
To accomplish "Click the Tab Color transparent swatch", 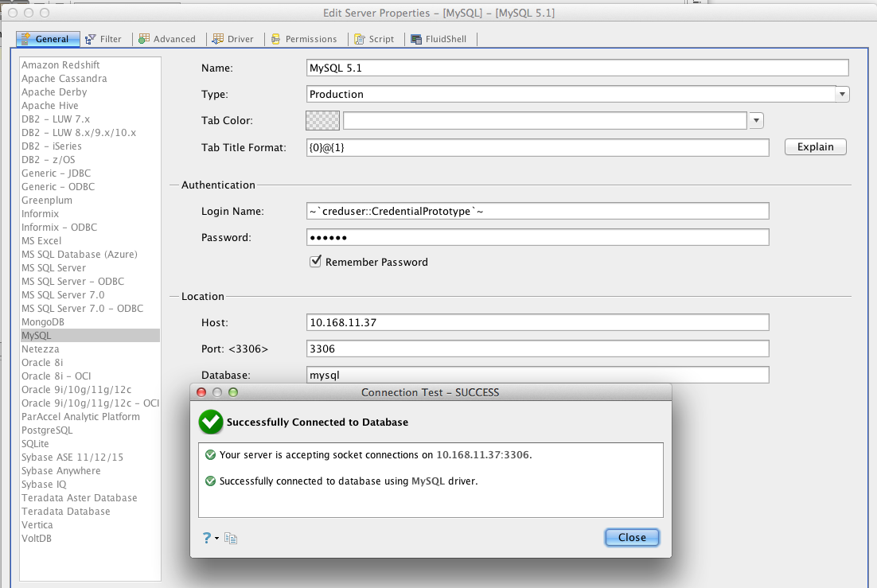I will click(323, 120).
